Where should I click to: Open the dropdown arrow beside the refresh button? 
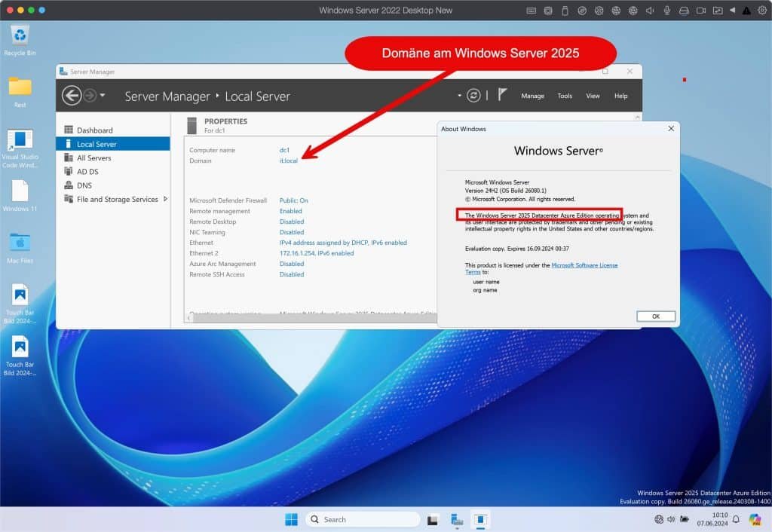click(461, 96)
